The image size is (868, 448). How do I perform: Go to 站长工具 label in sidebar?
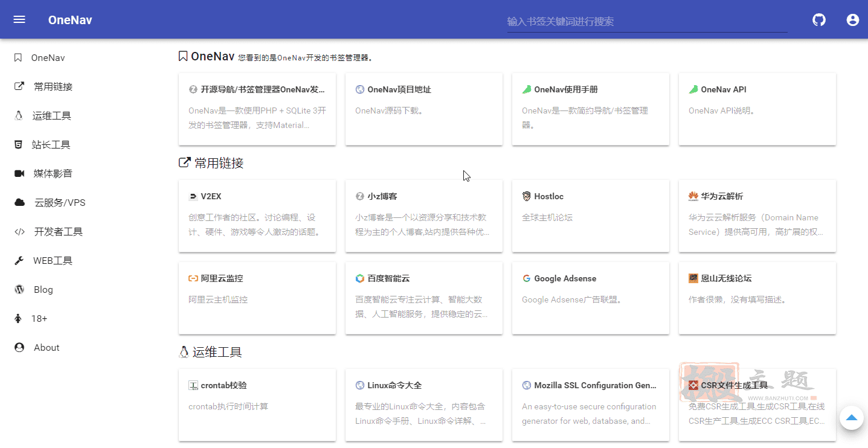51,145
